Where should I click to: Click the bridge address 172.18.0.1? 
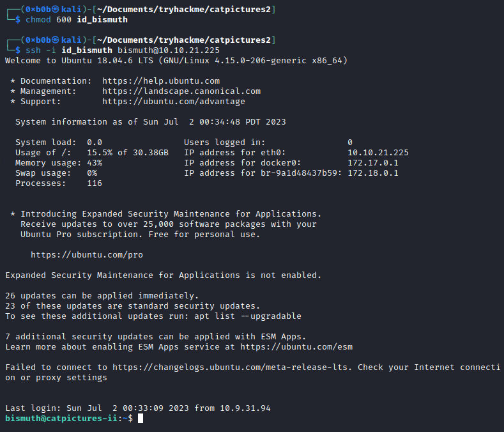click(373, 173)
